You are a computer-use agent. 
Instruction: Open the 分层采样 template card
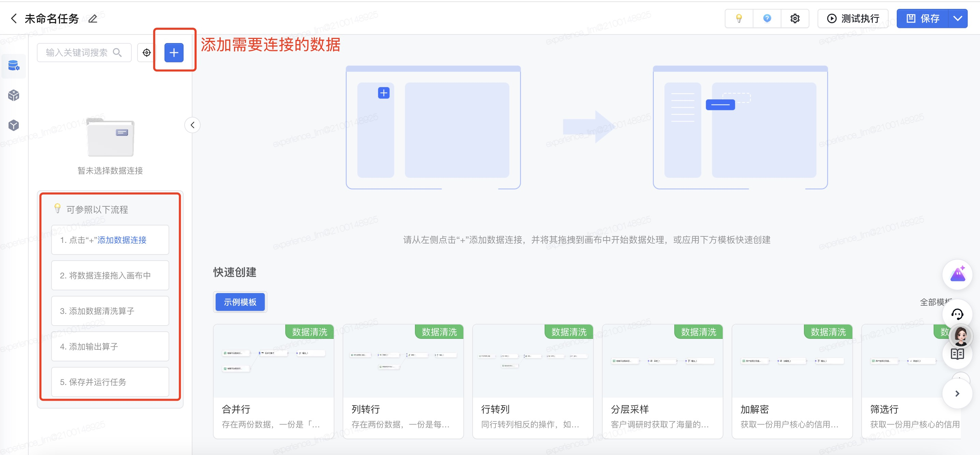pos(663,381)
